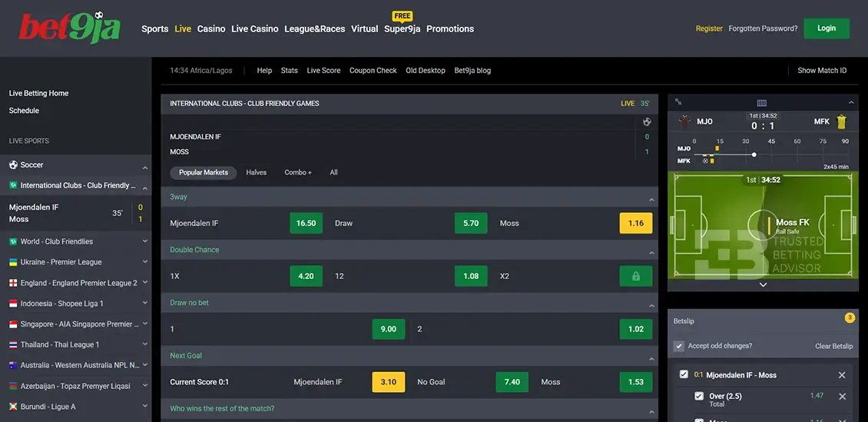Collapse the Double Chance market

(651, 253)
